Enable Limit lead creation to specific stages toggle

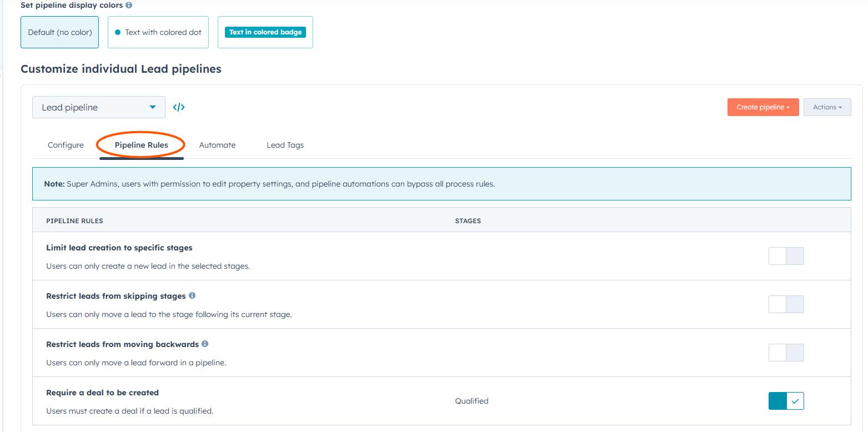[x=786, y=256]
